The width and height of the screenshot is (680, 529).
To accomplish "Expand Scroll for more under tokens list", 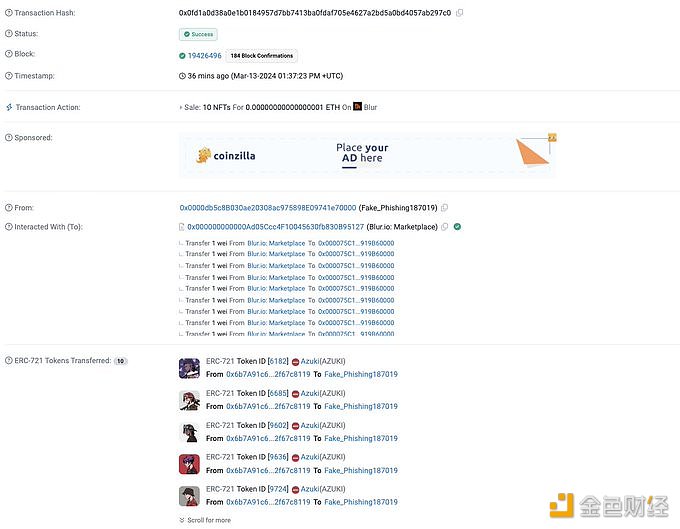I will pos(205,520).
